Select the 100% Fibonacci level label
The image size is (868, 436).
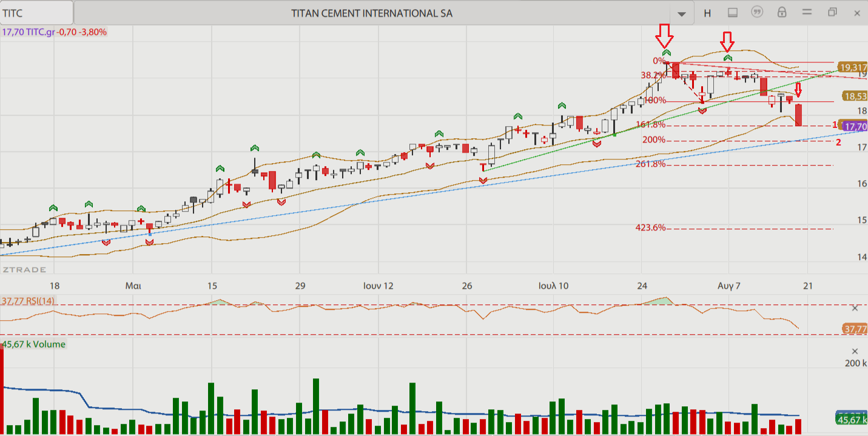[654, 100]
